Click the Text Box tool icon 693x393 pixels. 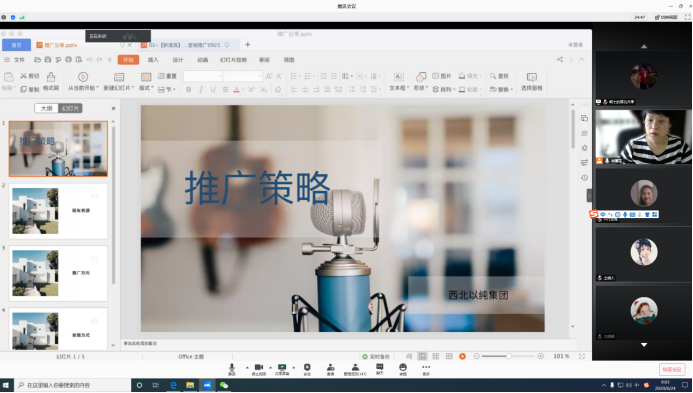398,77
